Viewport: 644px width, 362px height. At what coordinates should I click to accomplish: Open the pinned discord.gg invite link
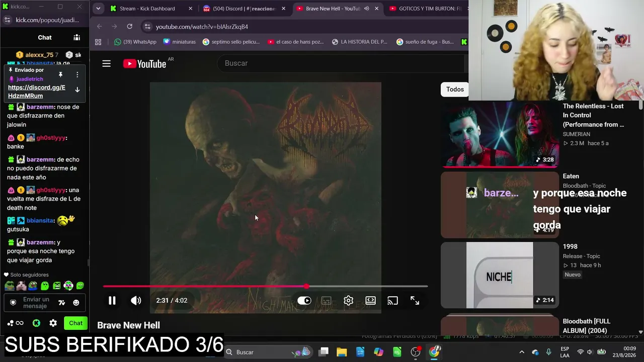coord(37,92)
